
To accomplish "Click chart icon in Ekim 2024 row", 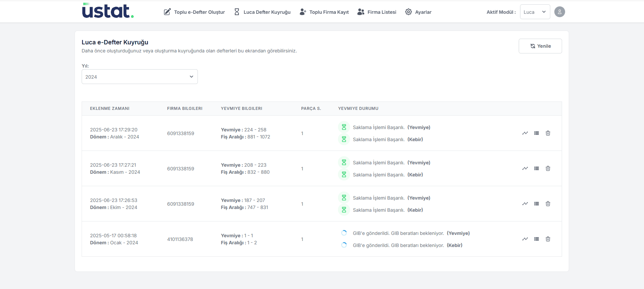I will [525, 204].
